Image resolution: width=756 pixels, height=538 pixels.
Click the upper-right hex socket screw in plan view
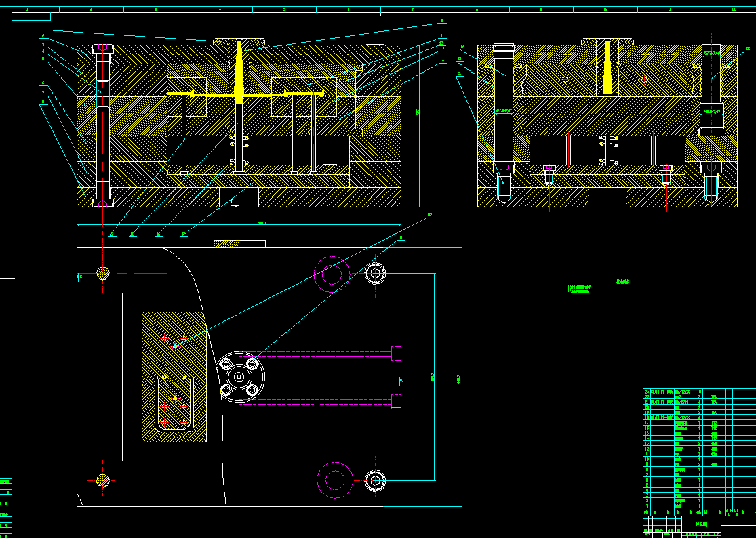[x=375, y=274]
